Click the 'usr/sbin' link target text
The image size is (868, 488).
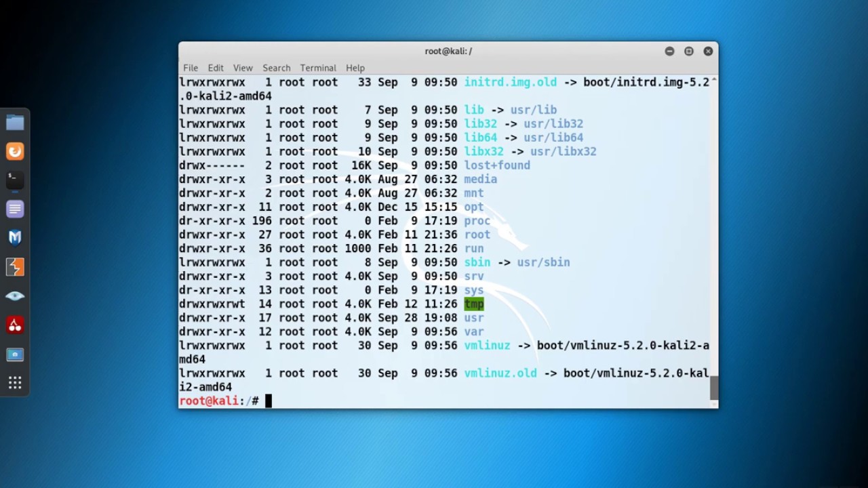coord(544,262)
